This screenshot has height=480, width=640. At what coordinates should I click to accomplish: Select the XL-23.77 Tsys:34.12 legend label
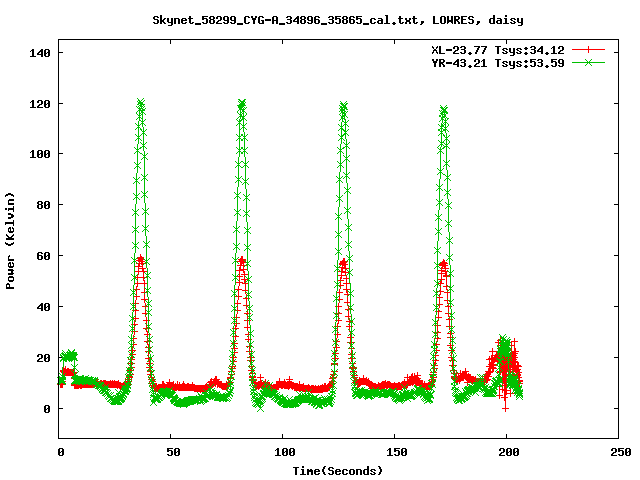[498, 50]
